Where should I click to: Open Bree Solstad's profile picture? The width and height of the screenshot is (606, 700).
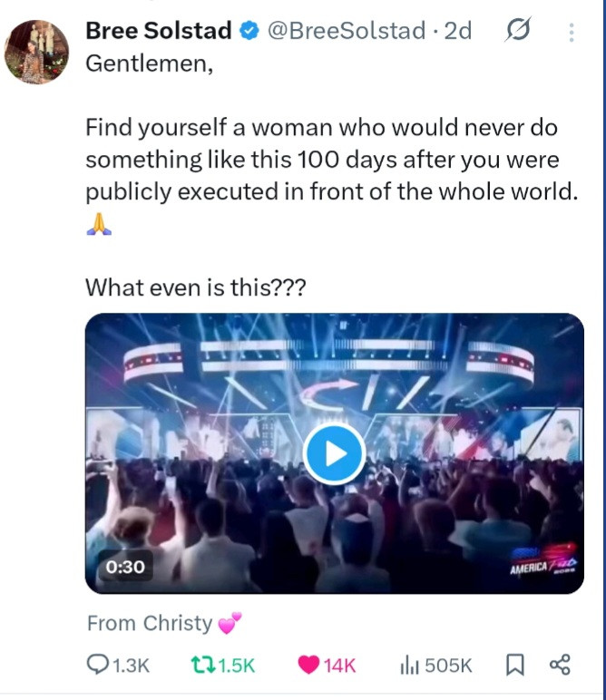pyautogui.click(x=36, y=52)
